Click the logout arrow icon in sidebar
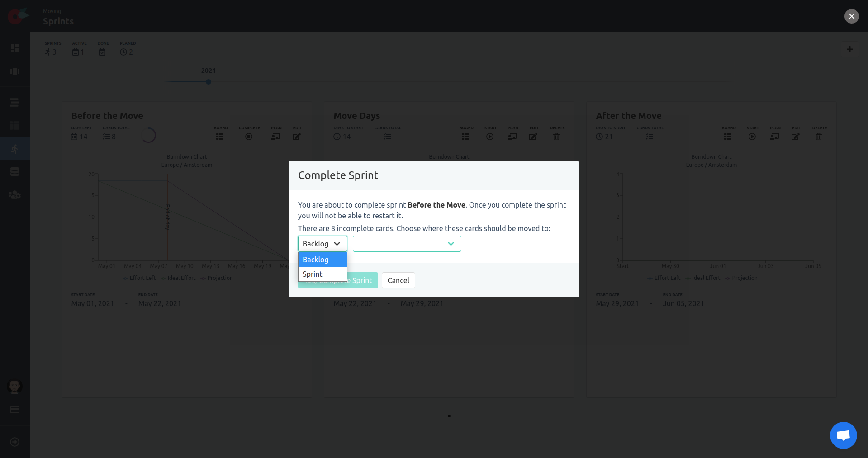This screenshot has height=458, width=868. pos(15,442)
